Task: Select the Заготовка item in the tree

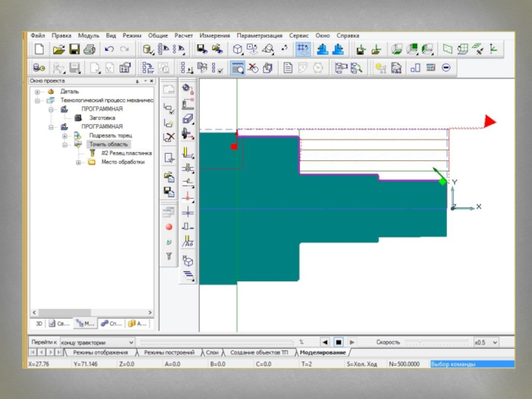Action: pos(102,118)
